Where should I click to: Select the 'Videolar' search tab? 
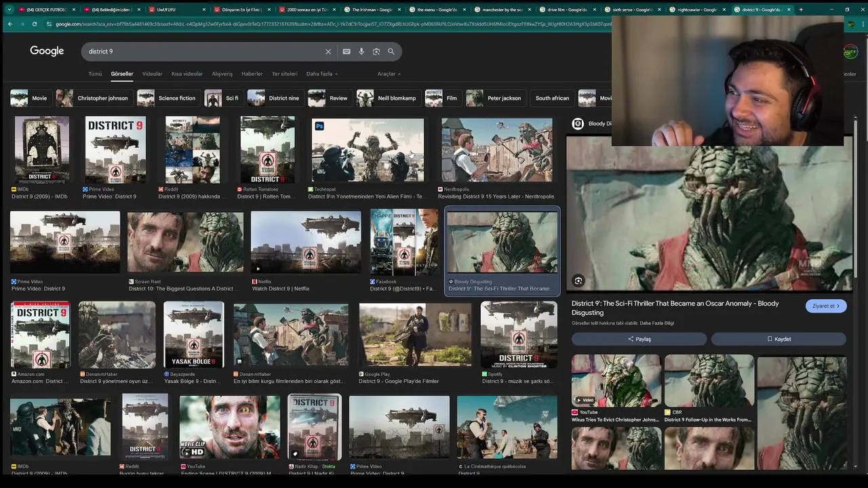point(152,74)
